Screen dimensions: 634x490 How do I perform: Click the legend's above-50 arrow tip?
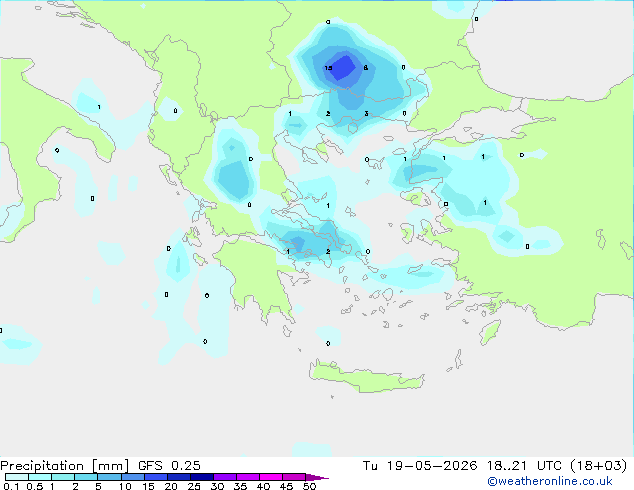point(317,477)
